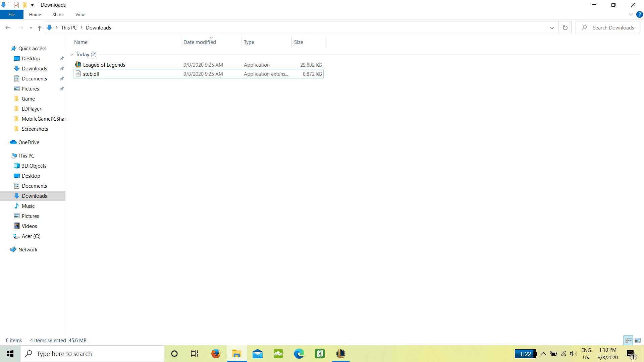Select the League of Legends application file
Screen dimensions: 644x362
[x=198, y=65]
